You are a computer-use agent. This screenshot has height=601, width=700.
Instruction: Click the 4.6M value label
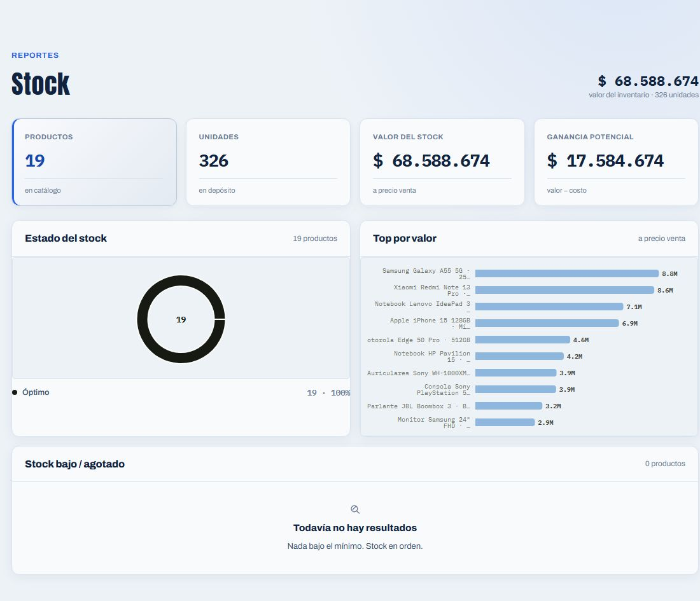pyautogui.click(x=581, y=340)
